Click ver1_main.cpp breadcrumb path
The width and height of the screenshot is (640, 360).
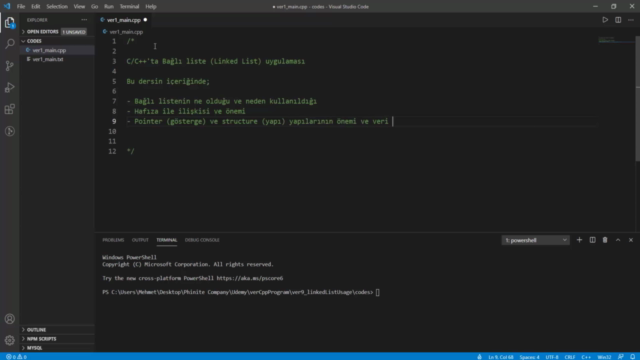pos(126,31)
